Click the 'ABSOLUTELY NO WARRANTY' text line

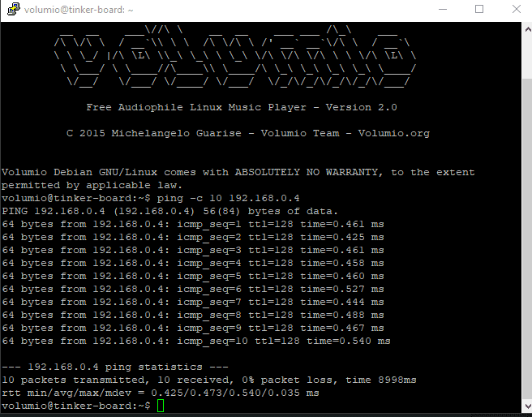click(x=238, y=172)
